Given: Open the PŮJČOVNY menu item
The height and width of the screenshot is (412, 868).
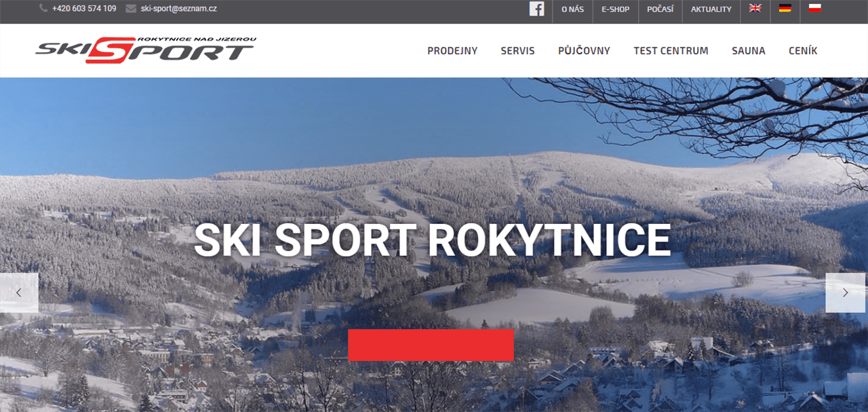Looking at the screenshot, I should [x=584, y=51].
